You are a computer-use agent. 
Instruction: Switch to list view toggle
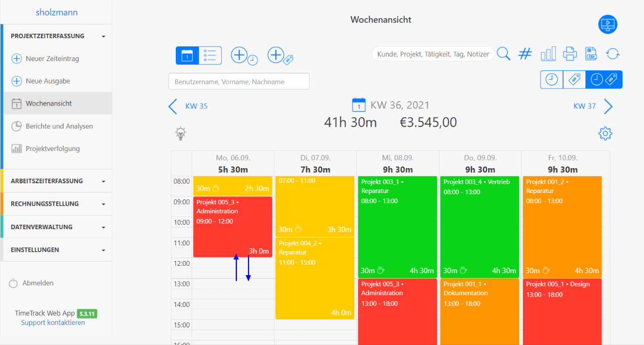click(x=210, y=56)
